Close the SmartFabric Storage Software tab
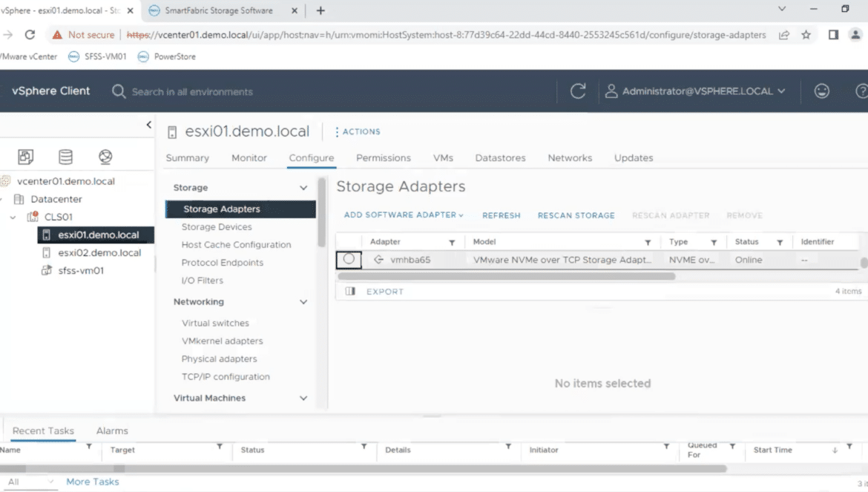This screenshot has width=868, height=492. pyautogui.click(x=295, y=10)
